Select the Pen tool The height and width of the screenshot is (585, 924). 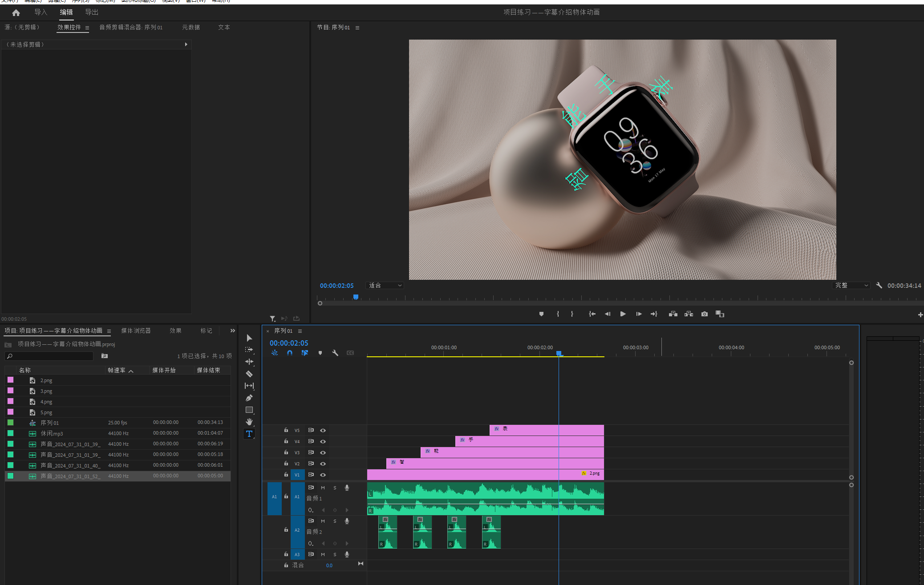tap(249, 398)
